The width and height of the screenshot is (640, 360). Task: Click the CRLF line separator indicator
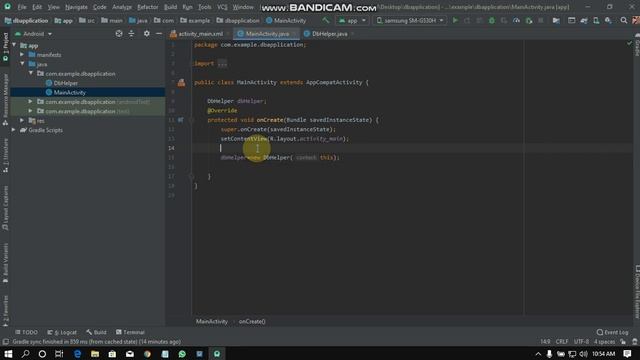coord(562,342)
